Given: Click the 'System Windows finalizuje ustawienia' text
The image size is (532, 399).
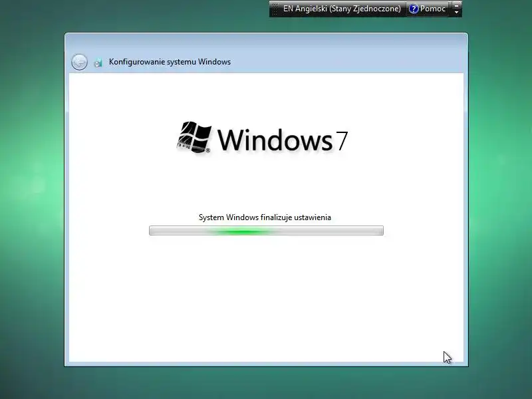Looking at the screenshot, I should click(265, 217).
